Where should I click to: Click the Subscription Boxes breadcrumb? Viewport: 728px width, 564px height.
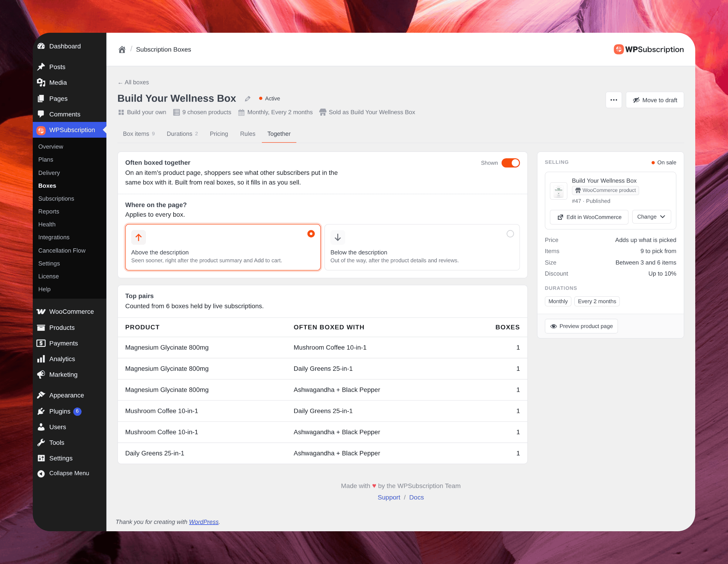[163, 49]
